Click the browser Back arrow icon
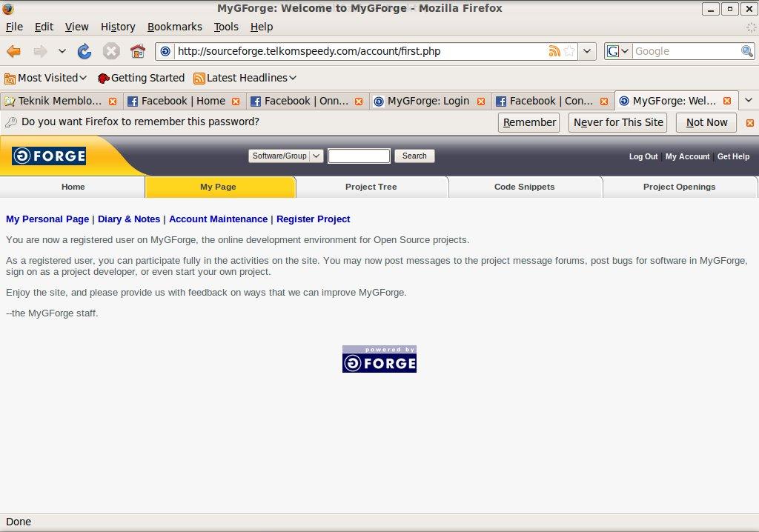Screen dimensions: 759x532 [13, 51]
